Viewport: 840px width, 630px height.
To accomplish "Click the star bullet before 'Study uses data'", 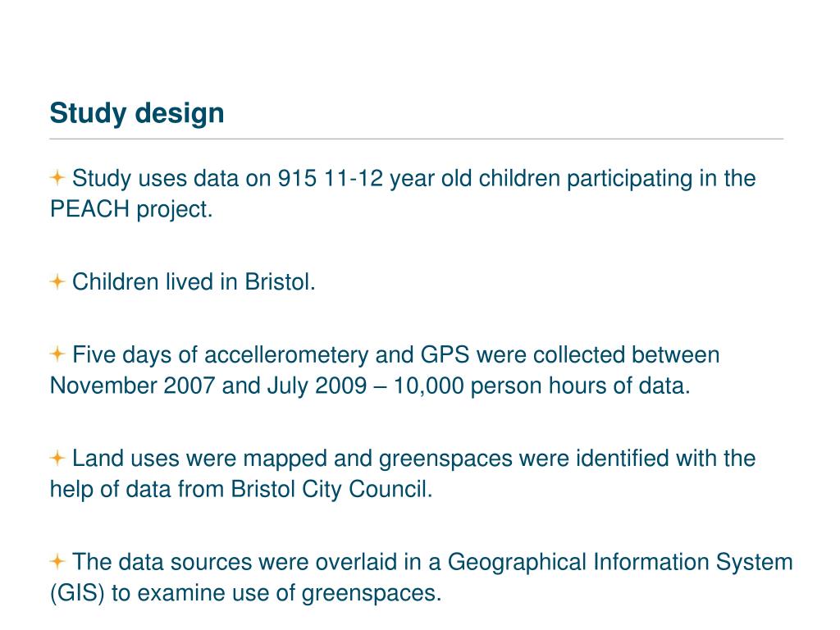I will click(x=57, y=177).
